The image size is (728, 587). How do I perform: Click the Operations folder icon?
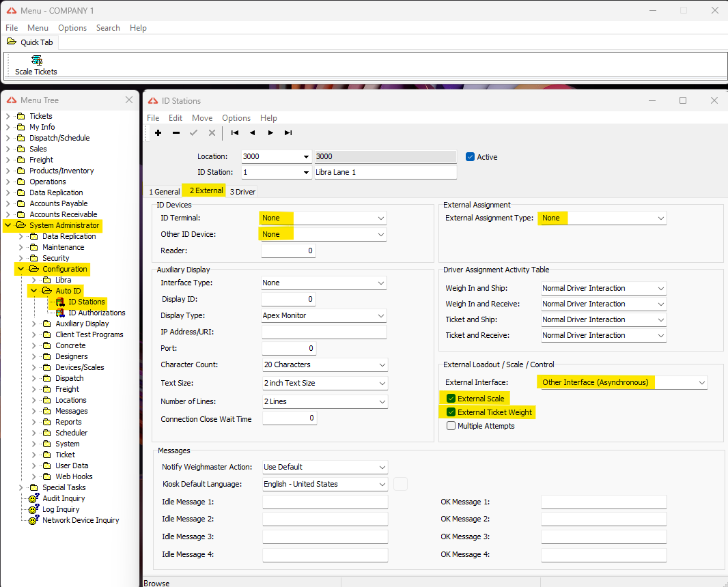click(x=21, y=182)
